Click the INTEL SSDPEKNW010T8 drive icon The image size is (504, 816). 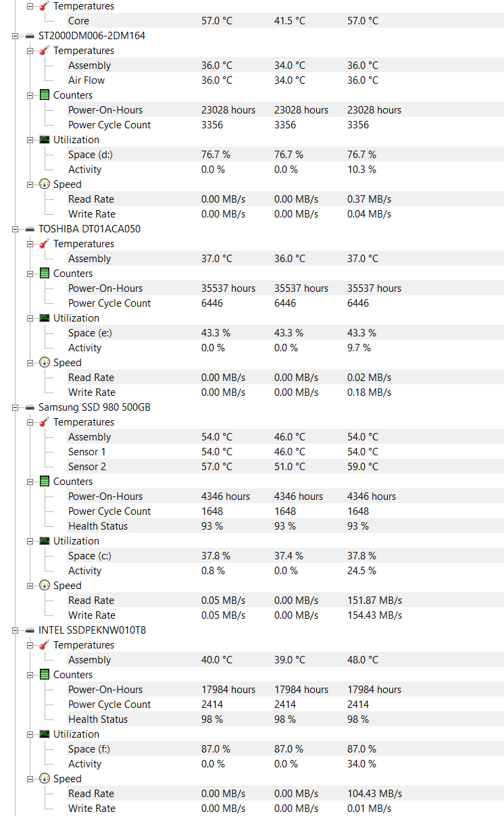click(30, 630)
